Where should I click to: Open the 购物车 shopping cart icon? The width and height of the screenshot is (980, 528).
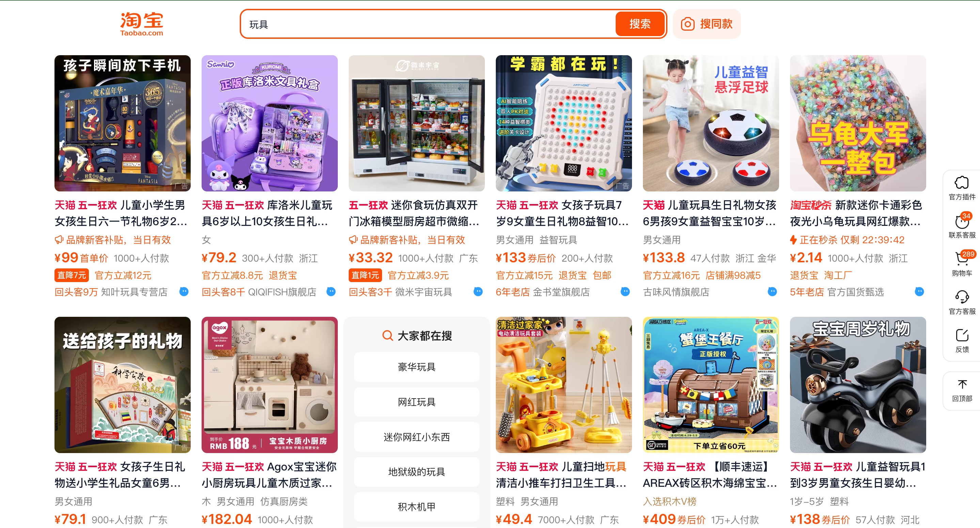click(x=961, y=259)
